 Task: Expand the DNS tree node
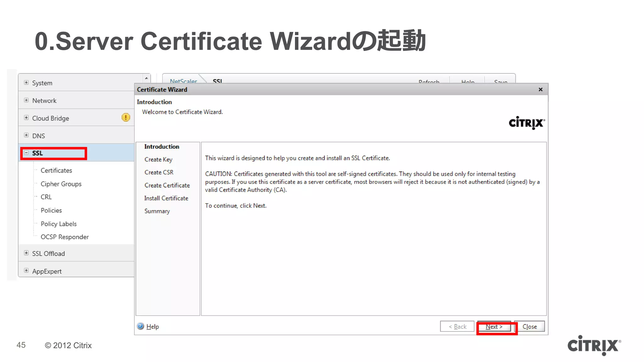(x=26, y=135)
